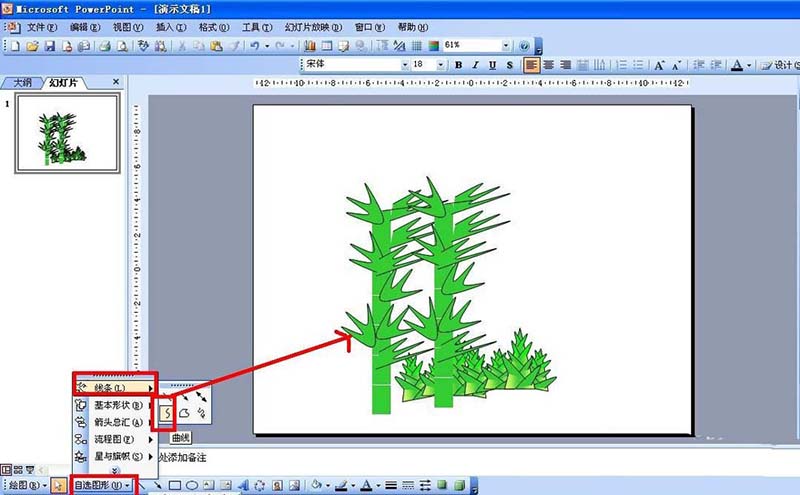This screenshot has height=495, width=800.
Task: Toggle numbered list formatting
Action: point(621,65)
